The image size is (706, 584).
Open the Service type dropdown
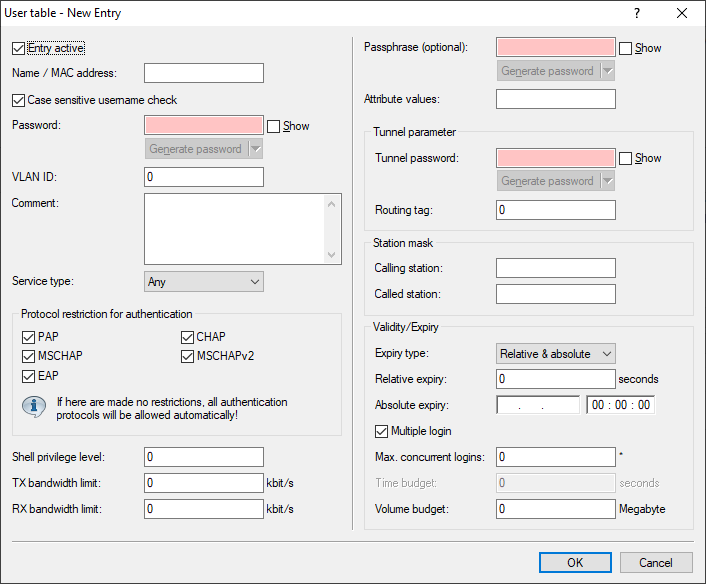pyautogui.click(x=204, y=282)
